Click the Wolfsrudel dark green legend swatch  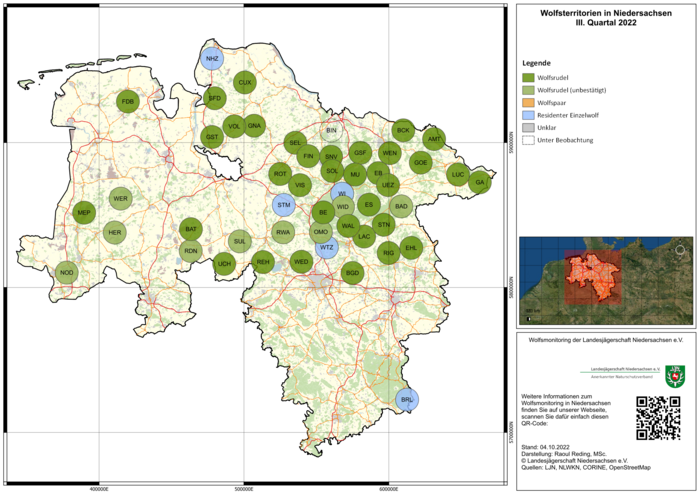(x=528, y=78)
